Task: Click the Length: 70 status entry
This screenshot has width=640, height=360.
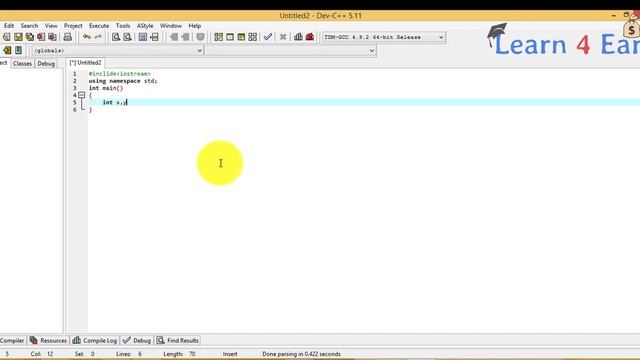Action: tap(180, 354)
